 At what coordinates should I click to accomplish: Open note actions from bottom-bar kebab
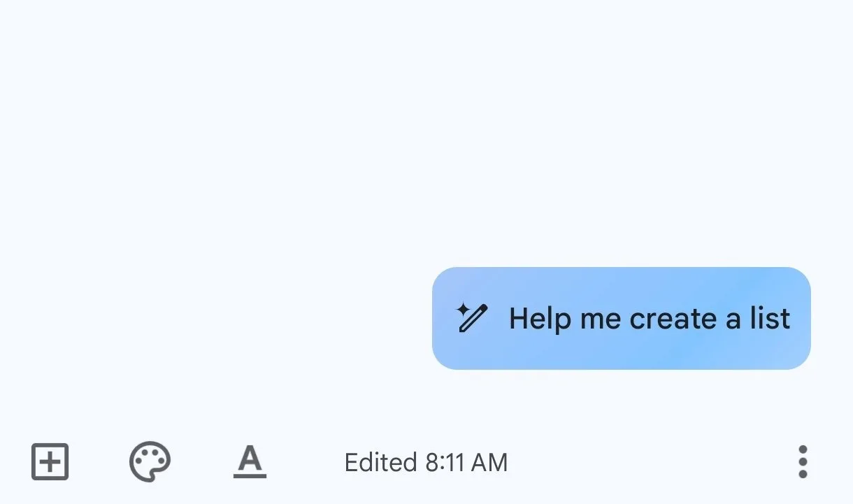[x=803, y=462]
